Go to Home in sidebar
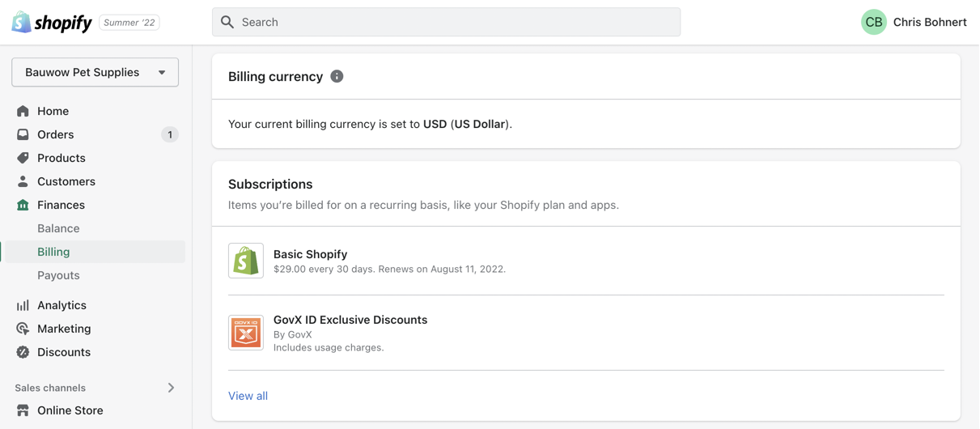This screenshot has height=429, width=980. point(53,111)
